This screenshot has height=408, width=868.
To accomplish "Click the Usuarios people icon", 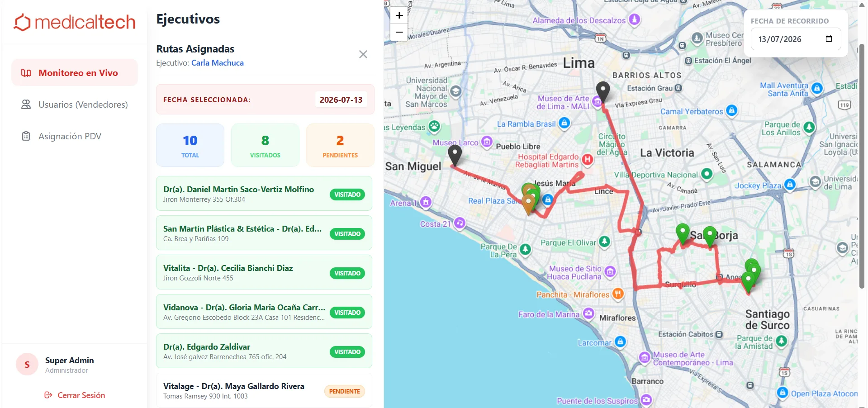I will click(26, 104).
